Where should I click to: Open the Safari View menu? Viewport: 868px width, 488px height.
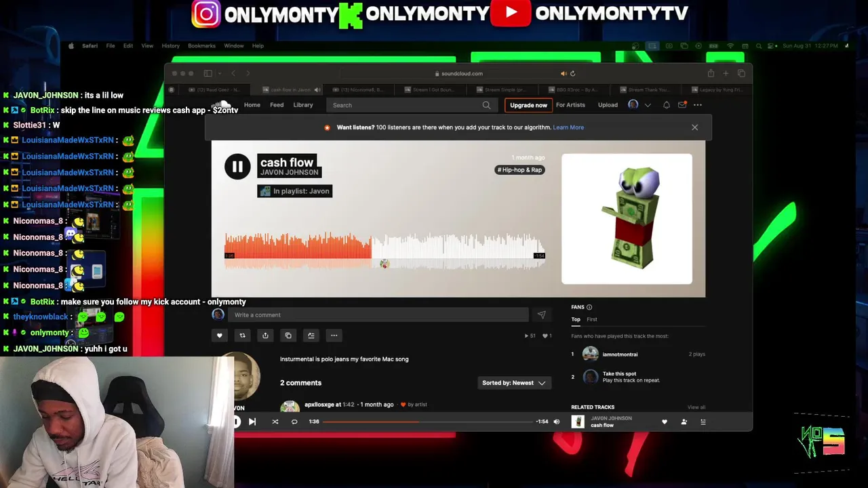point(147,46)
